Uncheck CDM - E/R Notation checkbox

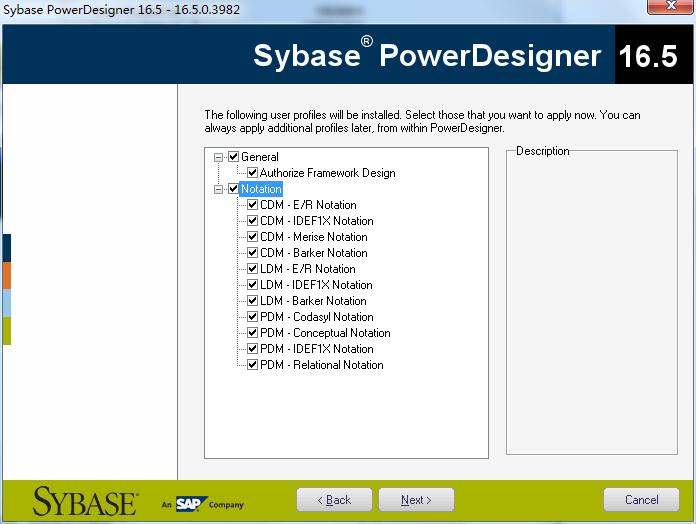click(253, 205)
